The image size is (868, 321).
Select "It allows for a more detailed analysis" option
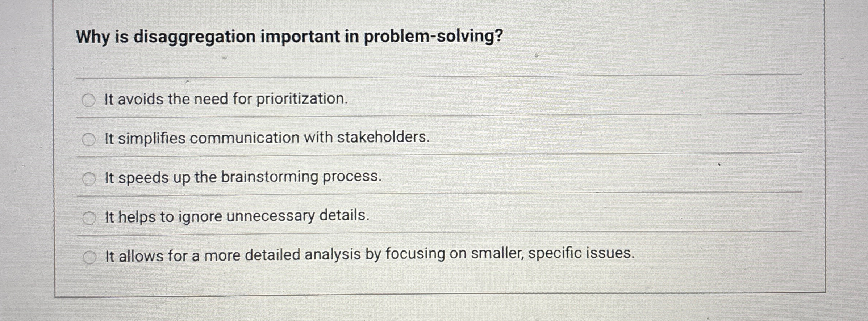[89, 257]
